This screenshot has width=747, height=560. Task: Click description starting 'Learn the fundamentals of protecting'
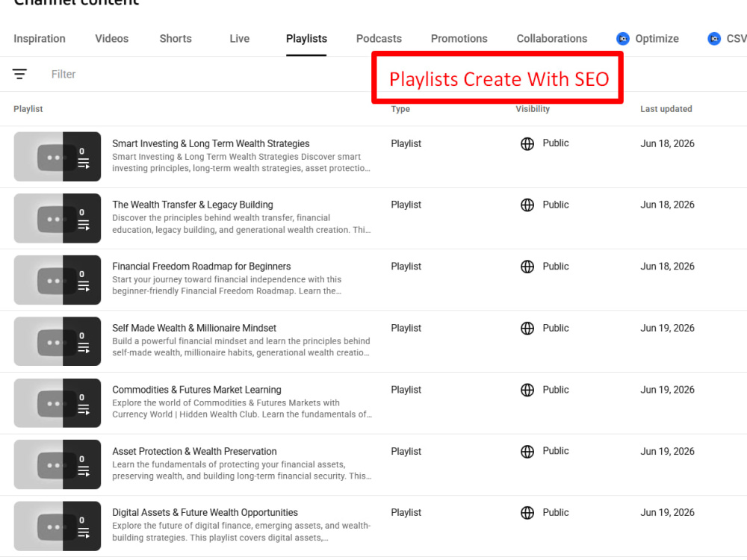[241, 470]
